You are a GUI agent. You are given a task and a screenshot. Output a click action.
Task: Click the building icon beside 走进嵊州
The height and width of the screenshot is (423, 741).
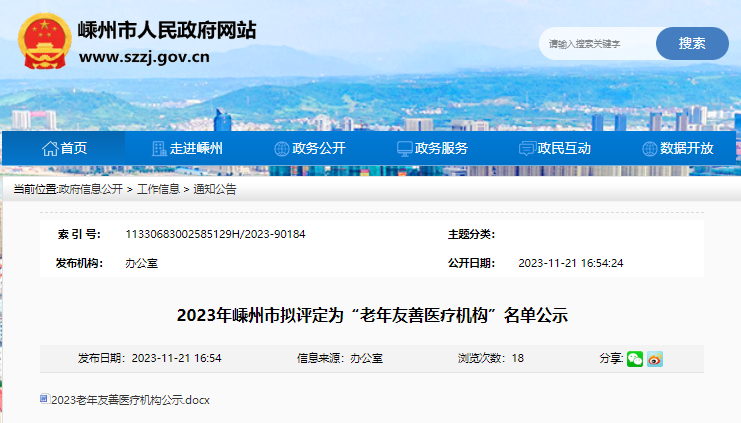tap(159, 149)
